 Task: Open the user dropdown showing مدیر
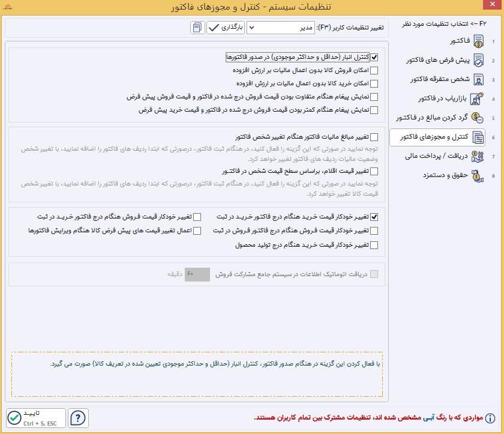(281, 28)
